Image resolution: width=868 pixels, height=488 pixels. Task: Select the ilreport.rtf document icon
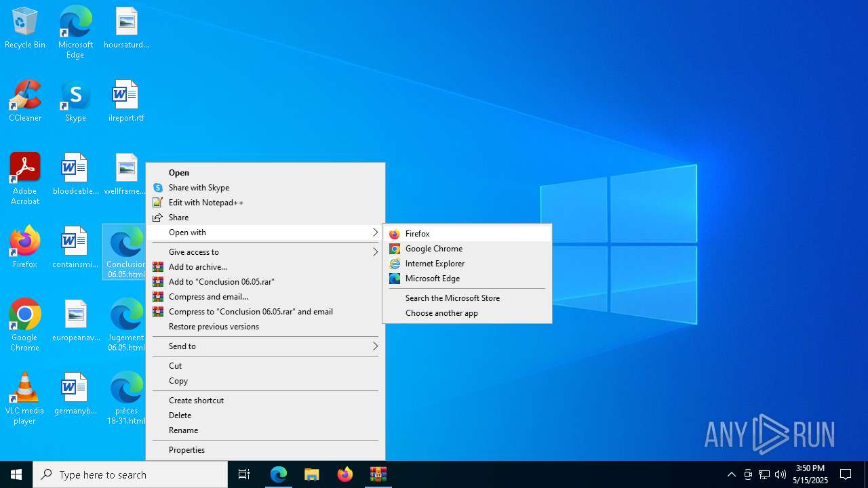pos(126,101)
